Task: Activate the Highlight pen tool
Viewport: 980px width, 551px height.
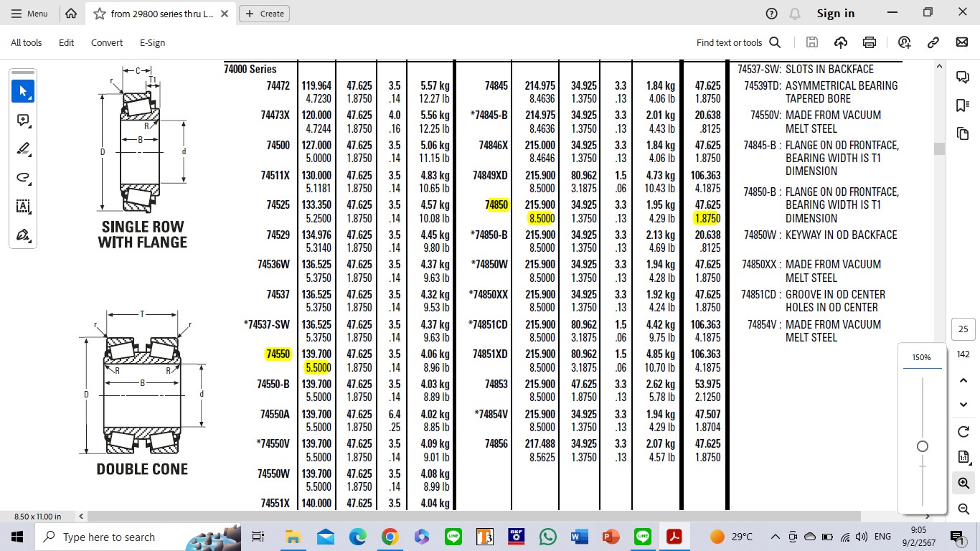Action: tap(23, 149)
